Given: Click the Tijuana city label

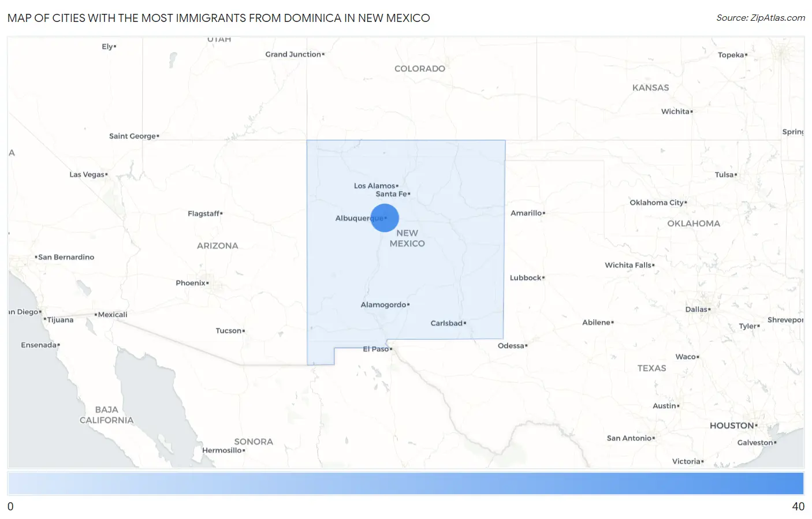Looking at the screenshot, I should click(60, 320).
